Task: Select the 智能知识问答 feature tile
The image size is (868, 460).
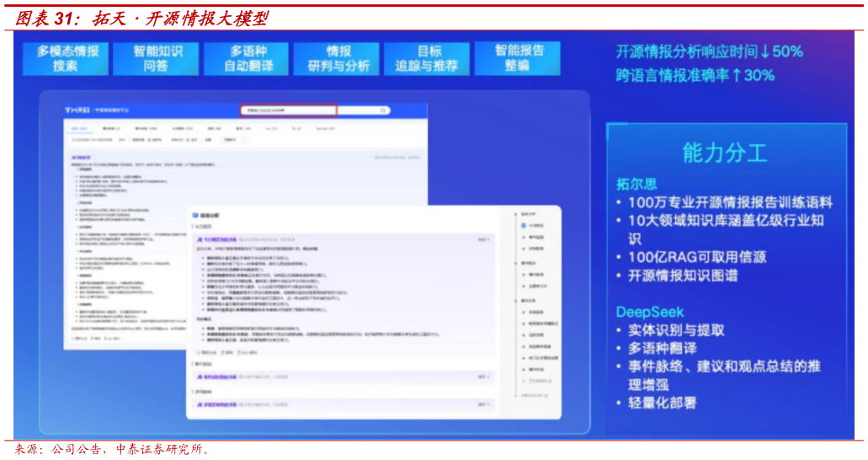Action: pyautogui.click(x=156, y=59)
